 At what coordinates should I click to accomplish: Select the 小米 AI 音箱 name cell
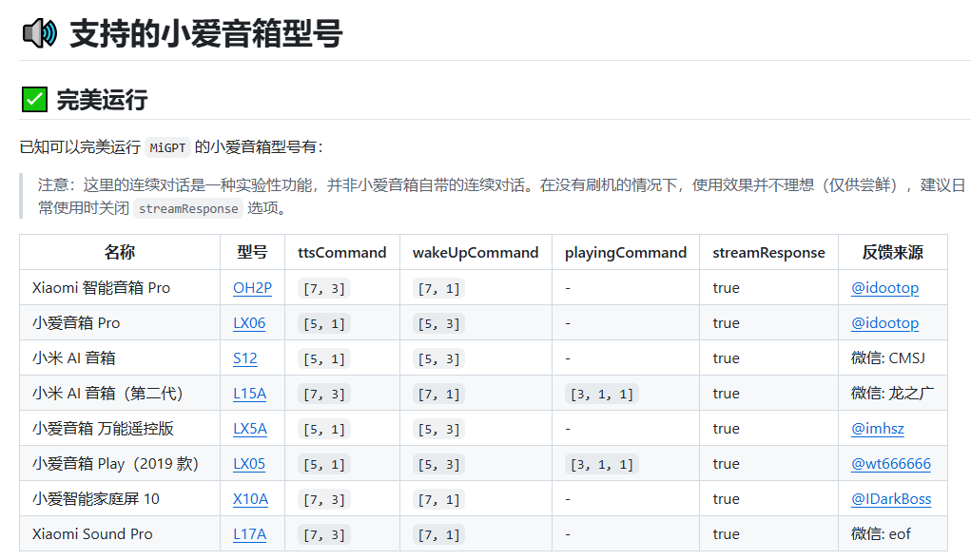120,358
